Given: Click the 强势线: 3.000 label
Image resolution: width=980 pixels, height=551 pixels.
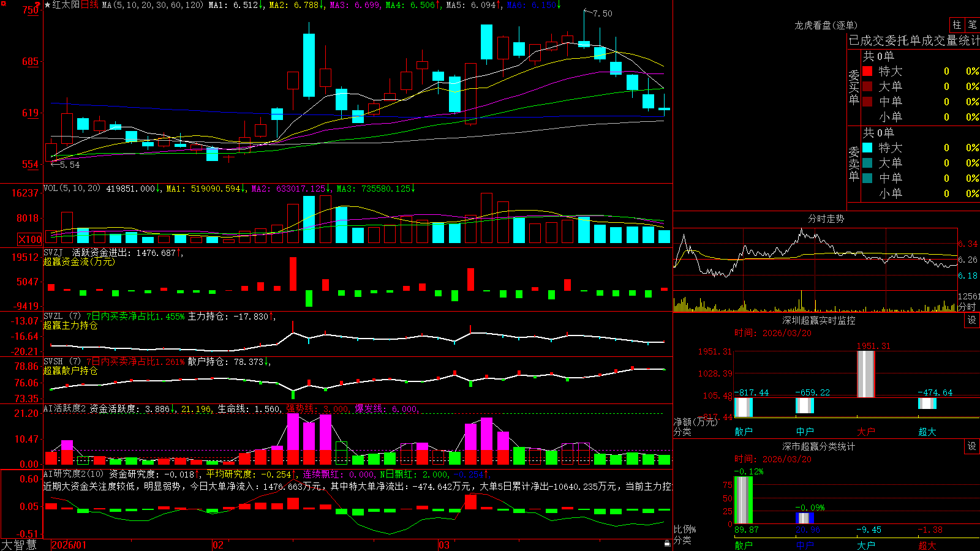Looking at the screenshot, I should pyautogui.click(x=318, y=409).
